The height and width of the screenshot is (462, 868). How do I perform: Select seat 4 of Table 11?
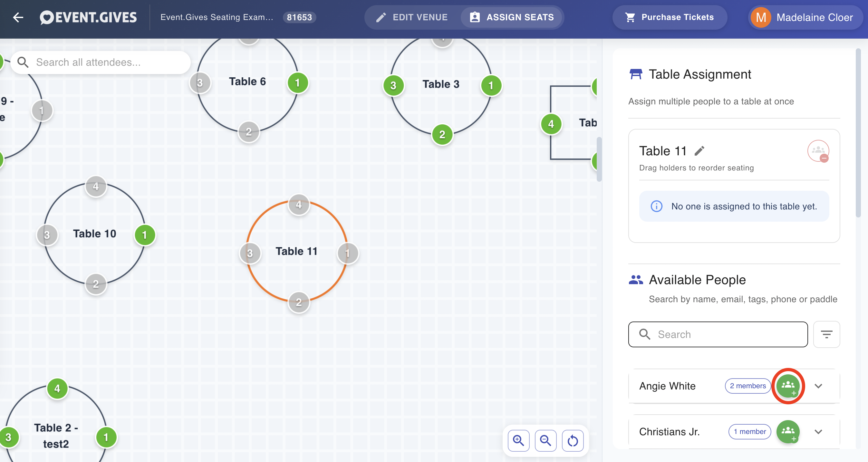coord(299,205)
